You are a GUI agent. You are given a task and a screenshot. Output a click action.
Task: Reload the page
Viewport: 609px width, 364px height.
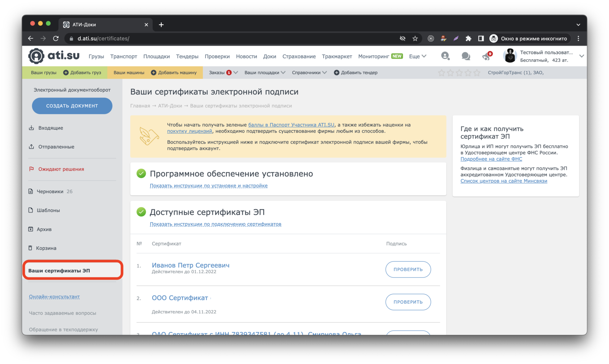point(56,38)
